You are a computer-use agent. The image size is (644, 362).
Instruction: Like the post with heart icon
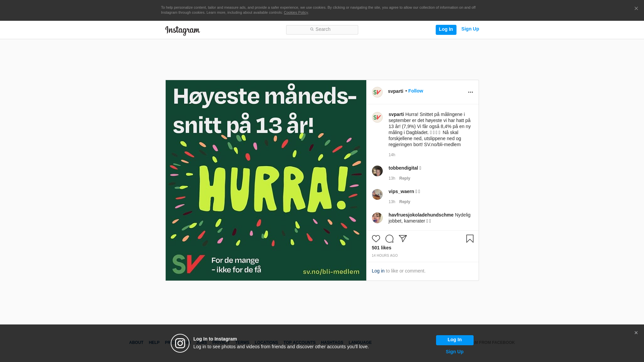(x=376, y=239)
